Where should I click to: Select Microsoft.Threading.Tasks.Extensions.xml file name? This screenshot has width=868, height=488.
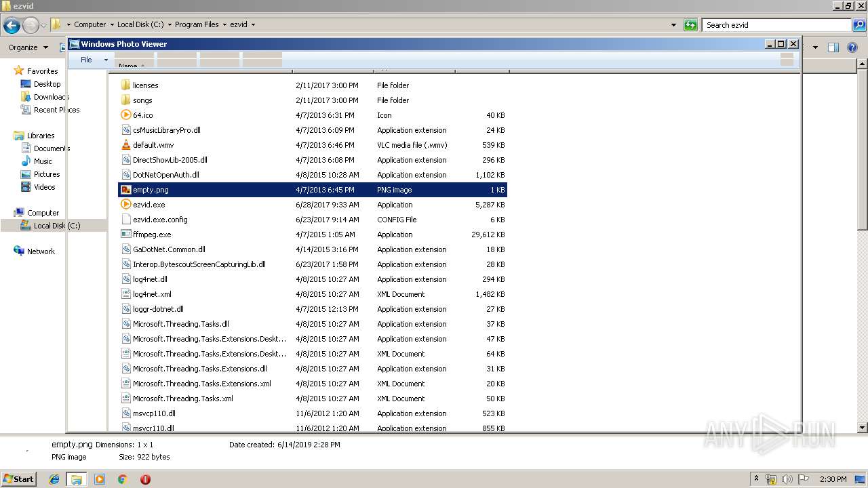[x=202, y=384]
